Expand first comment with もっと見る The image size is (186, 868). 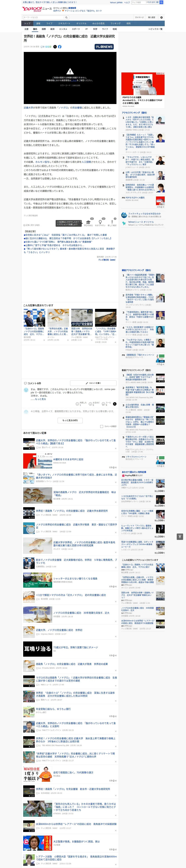(41, 399)
